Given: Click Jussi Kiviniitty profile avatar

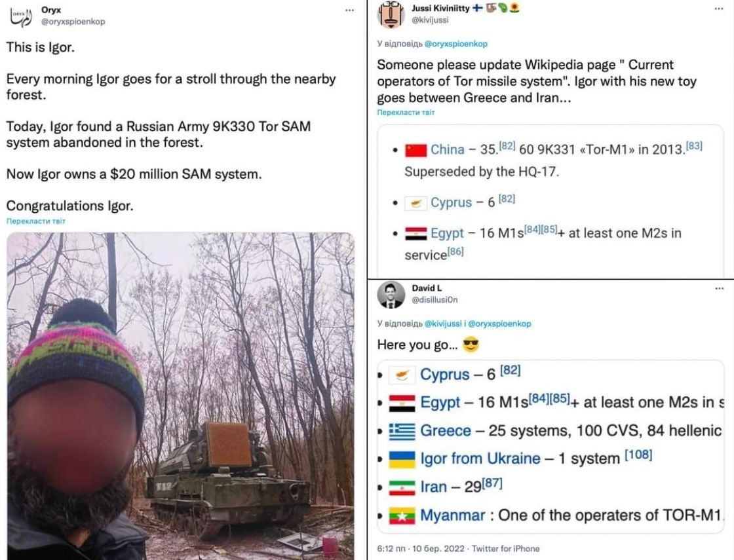Looking at the screenshot, I should pyautogui.click(x=391, y=14).
